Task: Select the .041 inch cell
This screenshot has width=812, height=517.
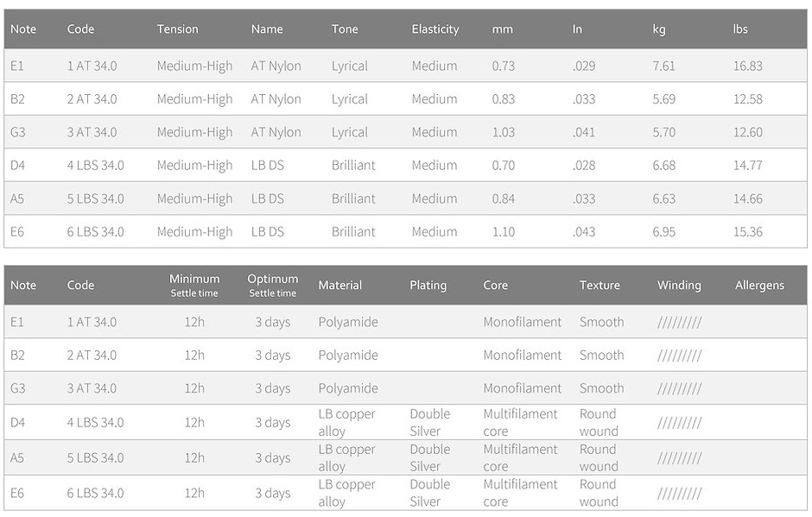Action: (583, 133)
